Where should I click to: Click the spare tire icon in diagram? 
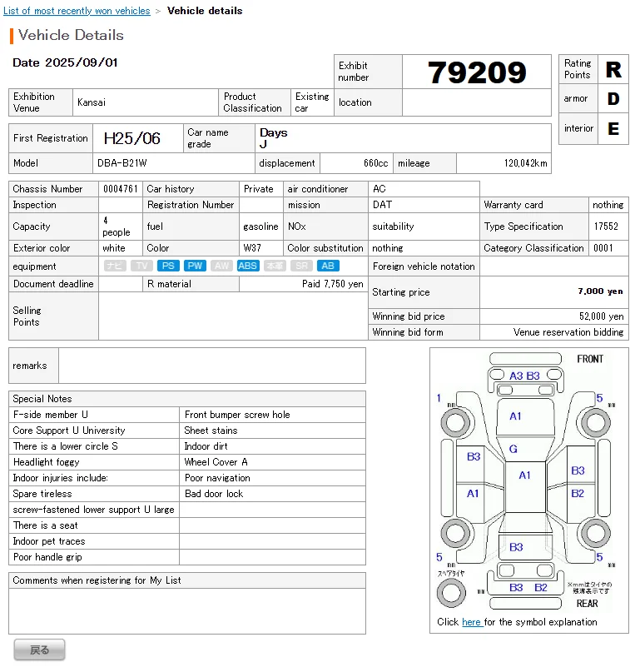(451, 592)
